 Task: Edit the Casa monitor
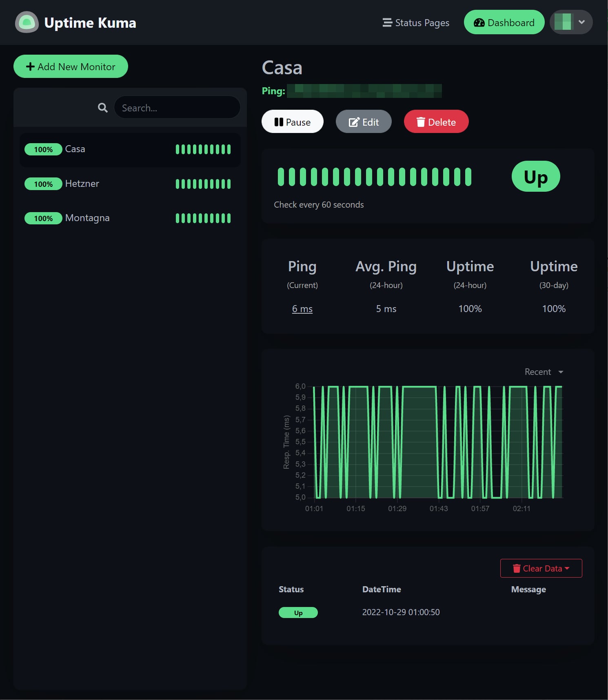(x=364, y=122)
